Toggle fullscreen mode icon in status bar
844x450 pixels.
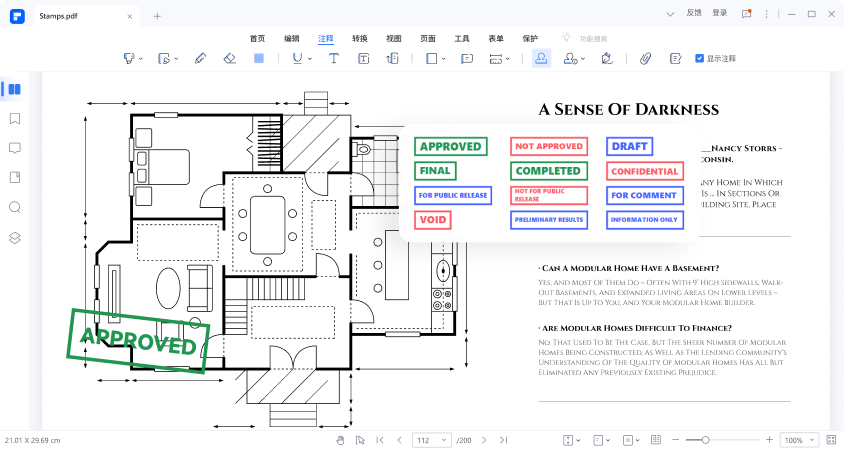point(831,440)
